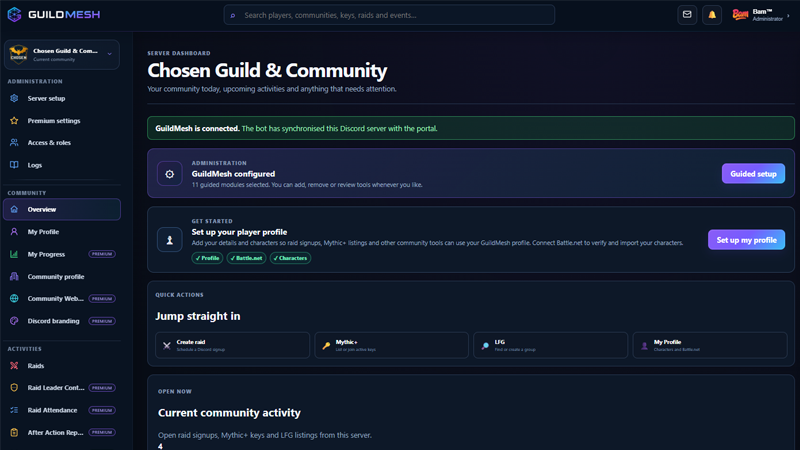This screenshot has width=800, height=450.
Task: Open the Mythic+ quick action
Action: click(391, 345)
